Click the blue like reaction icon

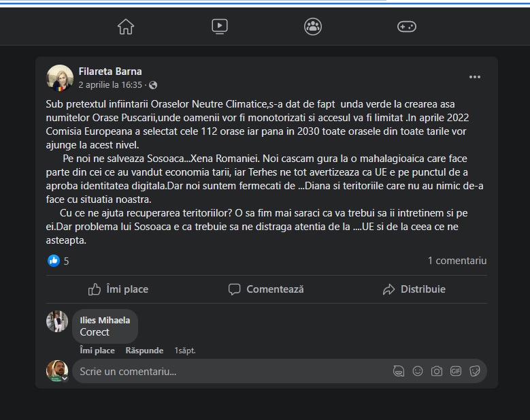[x=54, y=261]
